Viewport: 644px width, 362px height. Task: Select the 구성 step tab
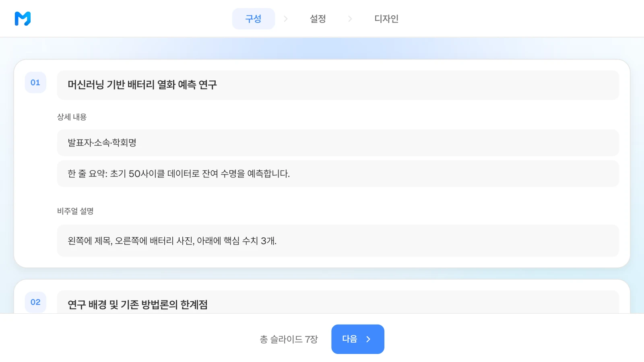(x=254, y=19)
